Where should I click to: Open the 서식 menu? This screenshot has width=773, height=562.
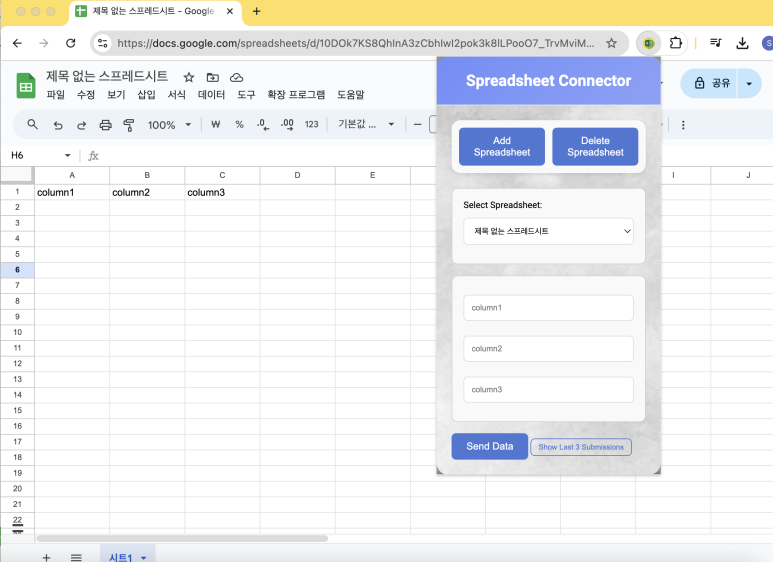[x=176, y=95]
